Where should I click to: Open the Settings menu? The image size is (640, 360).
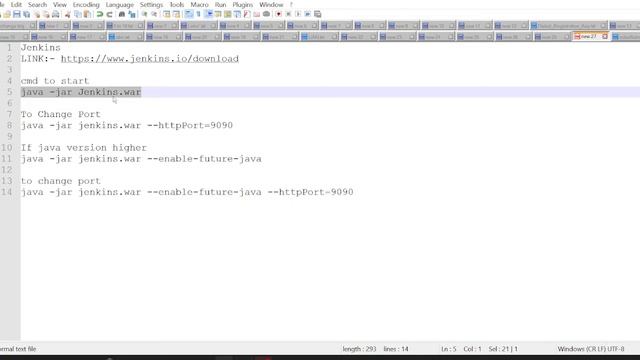[151, 4]
